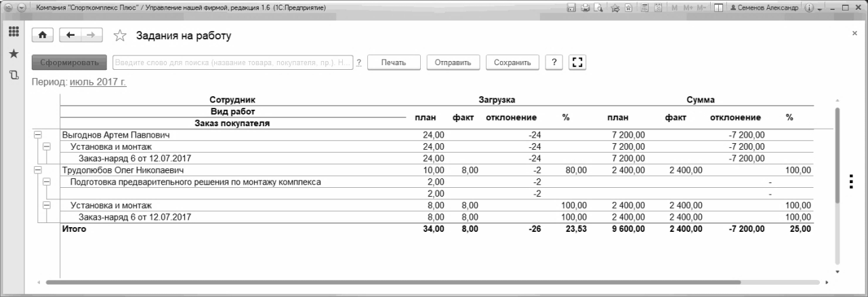The height and width of the screenshot is (297, 868).
Task: Navigate back with the left arrow
Action: (x=70, y=35)
